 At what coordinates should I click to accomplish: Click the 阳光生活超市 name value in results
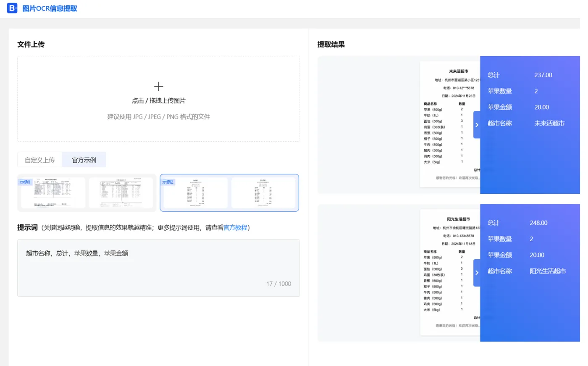pyautogui.click(x=548, y=271)
